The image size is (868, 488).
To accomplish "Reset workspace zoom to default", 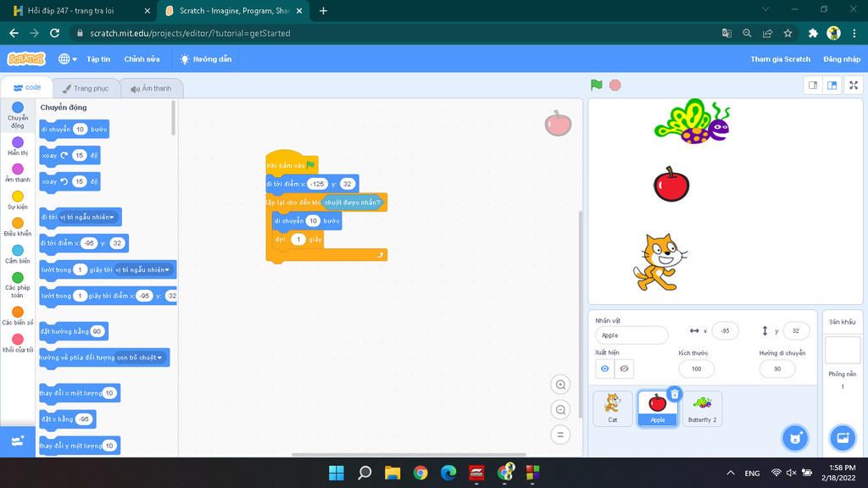I will 560,435.
